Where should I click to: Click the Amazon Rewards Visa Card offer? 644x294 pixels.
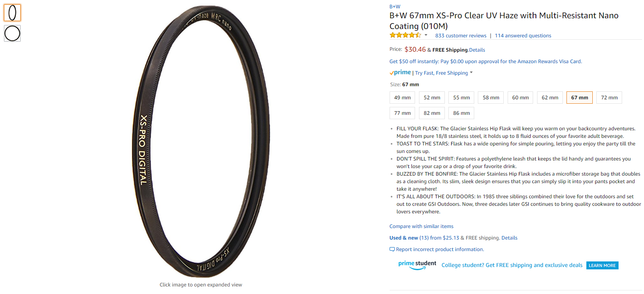[485, 62]
